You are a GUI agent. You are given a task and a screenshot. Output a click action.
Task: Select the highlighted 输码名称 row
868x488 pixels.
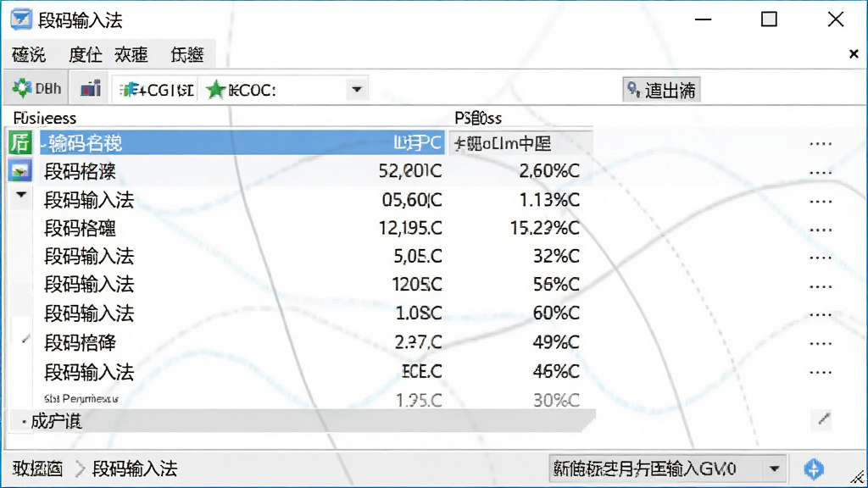242,142
